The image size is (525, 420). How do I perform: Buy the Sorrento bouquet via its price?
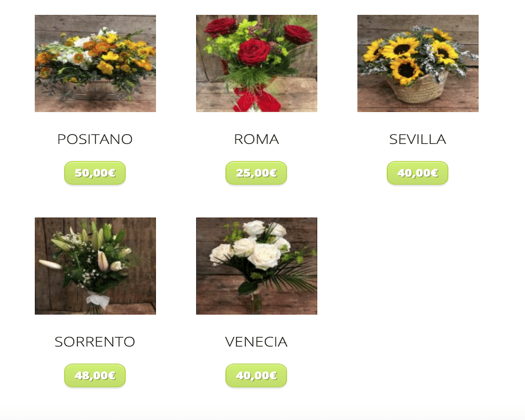tap(95, 375)
